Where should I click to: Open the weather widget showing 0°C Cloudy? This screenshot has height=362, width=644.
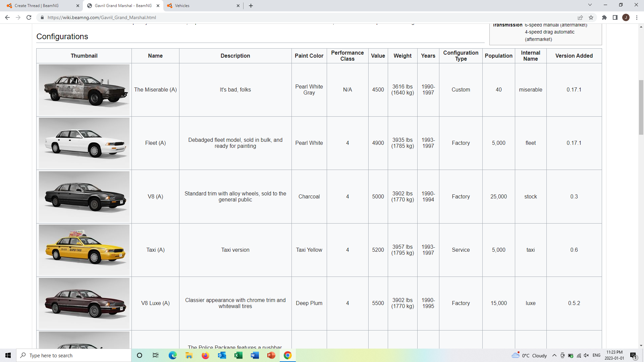pyautogui.click(x=529, y=355)
